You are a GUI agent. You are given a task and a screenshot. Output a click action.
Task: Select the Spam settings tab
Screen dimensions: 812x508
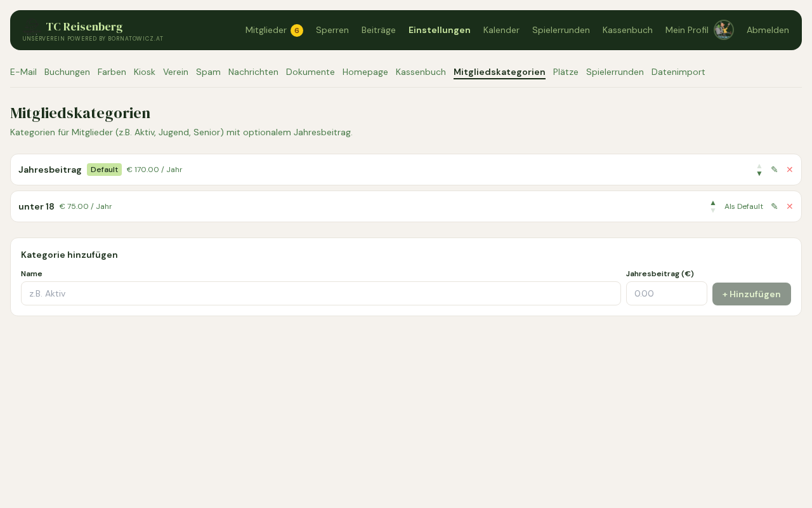(208, 72)
